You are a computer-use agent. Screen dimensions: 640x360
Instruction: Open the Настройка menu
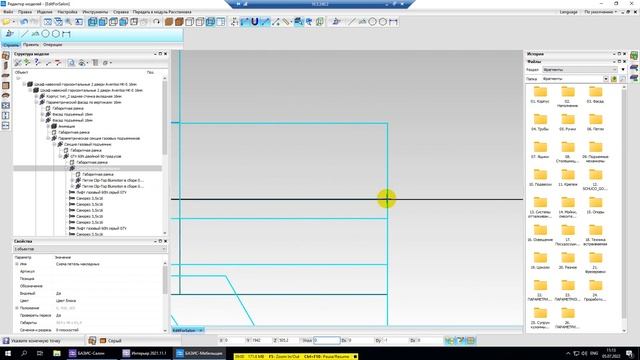point(67,12)
